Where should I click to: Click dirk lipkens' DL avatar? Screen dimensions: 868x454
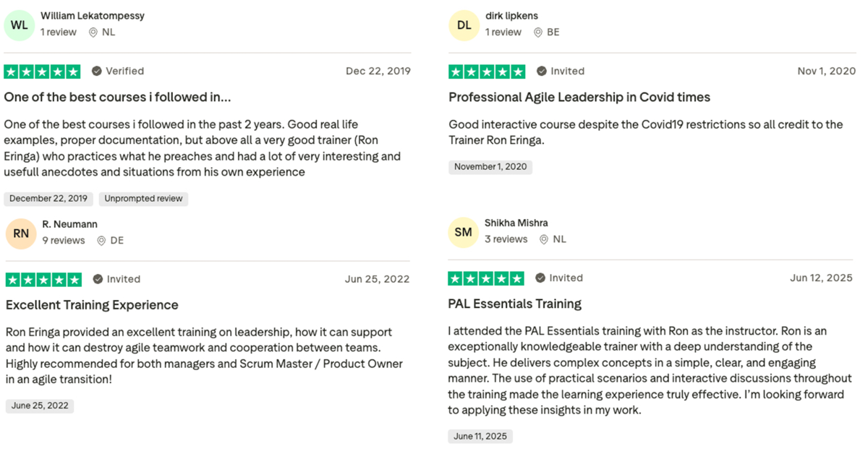[x=464, y=25]
